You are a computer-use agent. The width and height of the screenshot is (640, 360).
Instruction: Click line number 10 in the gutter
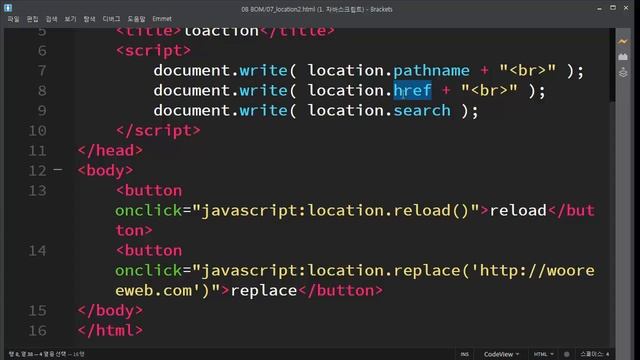click(x=37, y=131)
